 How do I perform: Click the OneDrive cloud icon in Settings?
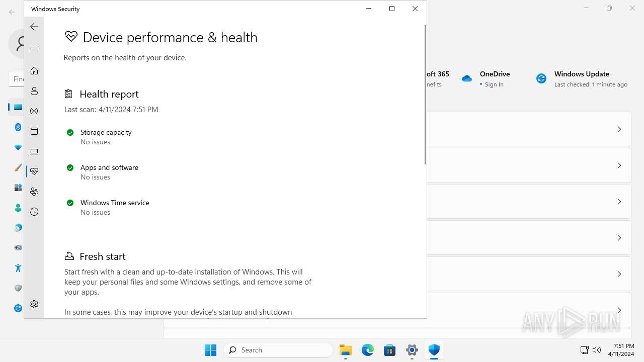[x=467, y=78]
